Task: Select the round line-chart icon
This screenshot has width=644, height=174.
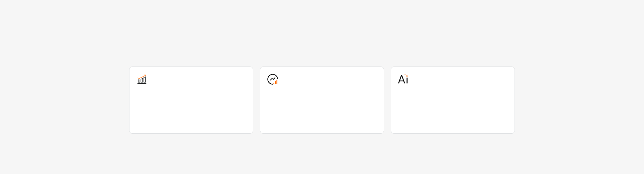Action: tap(273, 79)
